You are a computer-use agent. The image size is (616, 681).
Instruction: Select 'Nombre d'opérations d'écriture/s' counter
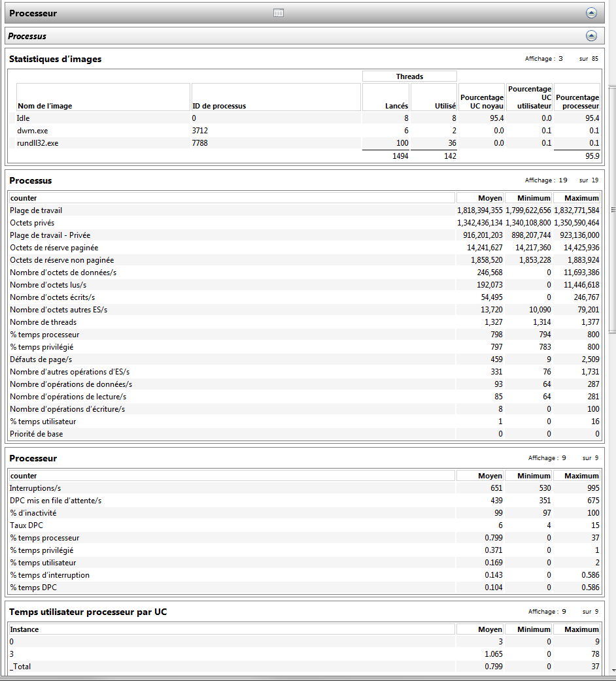click(x=305, y=409)
